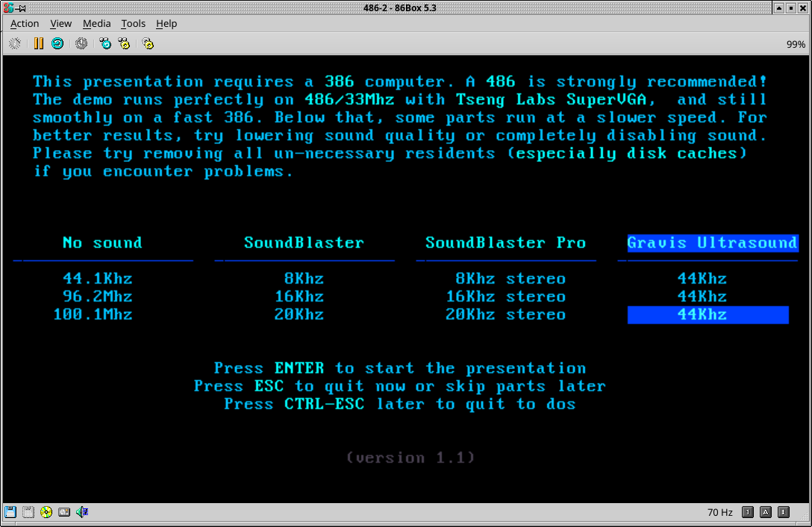Click the CD-ROM disc status icon
The width and height of the screenshot is (812, 527).
click(x=46, y=512)
